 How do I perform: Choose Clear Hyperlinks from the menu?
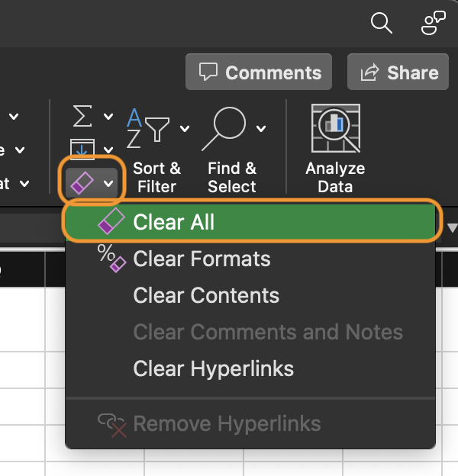pos(213,368)
